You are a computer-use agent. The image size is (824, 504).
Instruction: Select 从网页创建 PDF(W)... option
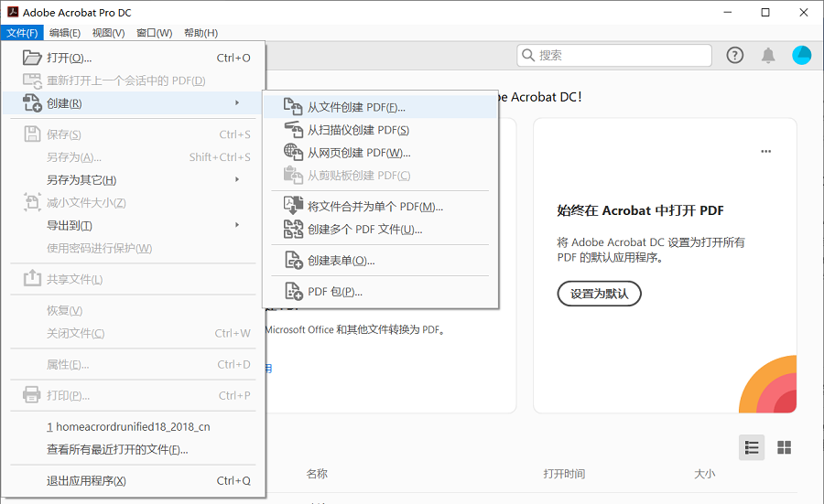point(380,153)
